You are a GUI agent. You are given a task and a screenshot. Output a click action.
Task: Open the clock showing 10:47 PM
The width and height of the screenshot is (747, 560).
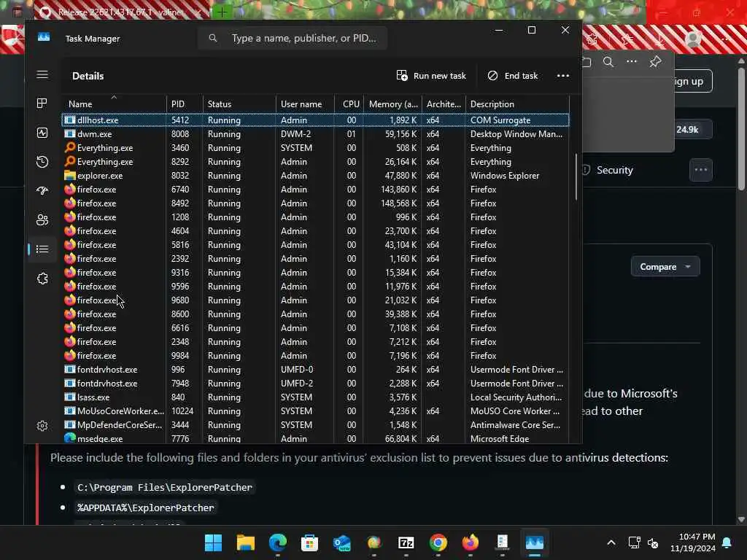(x=693, y=542)
